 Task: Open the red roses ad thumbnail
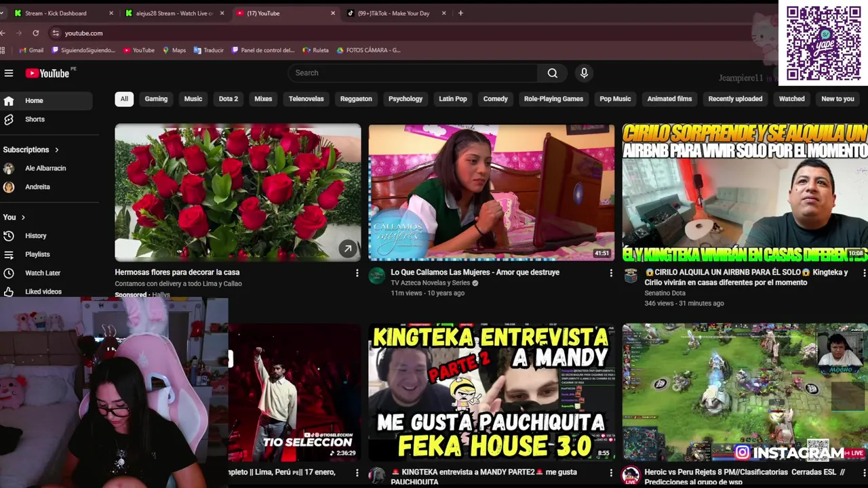(x=238, y=192)
